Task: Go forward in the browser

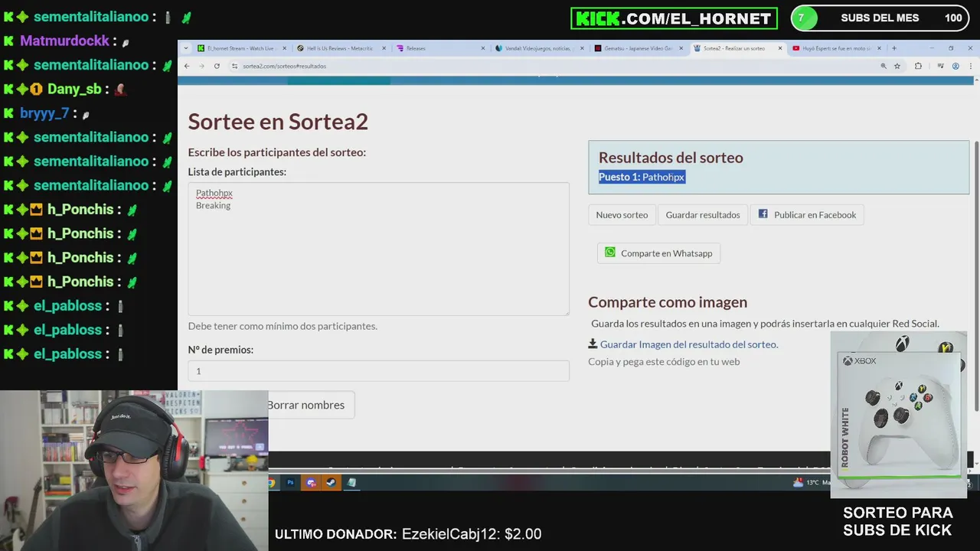Action: point(201,66)
